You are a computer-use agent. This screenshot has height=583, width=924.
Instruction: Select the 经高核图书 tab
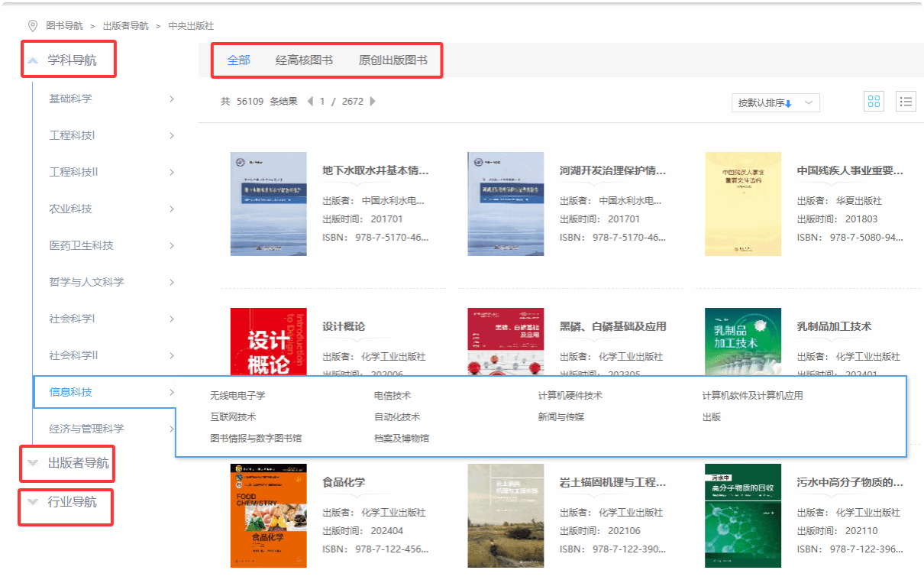304,60
